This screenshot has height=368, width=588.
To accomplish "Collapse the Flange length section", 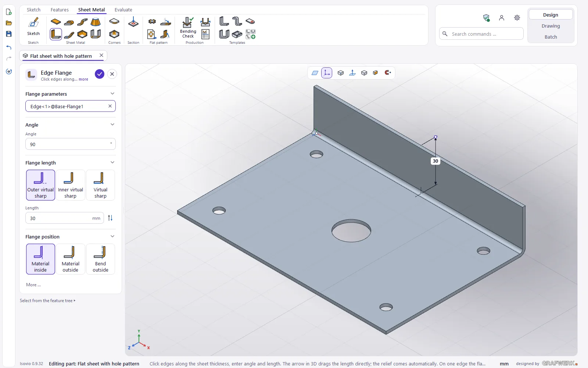I will (112, 163).
